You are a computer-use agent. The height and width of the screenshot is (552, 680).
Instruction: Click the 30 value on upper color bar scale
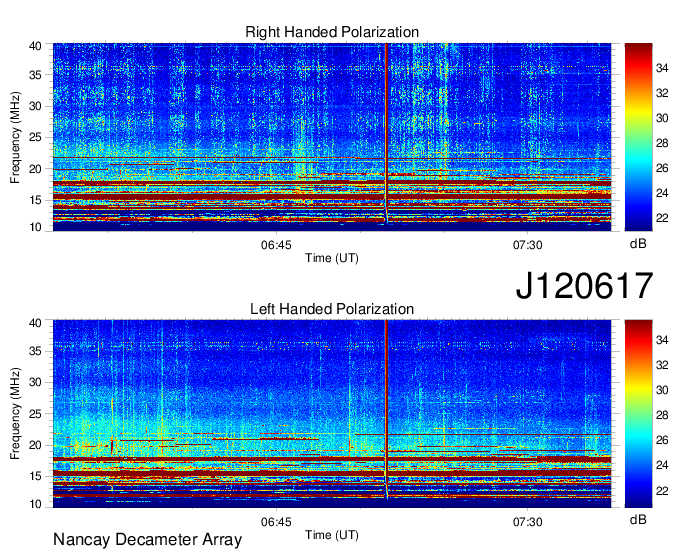(662, 118)
